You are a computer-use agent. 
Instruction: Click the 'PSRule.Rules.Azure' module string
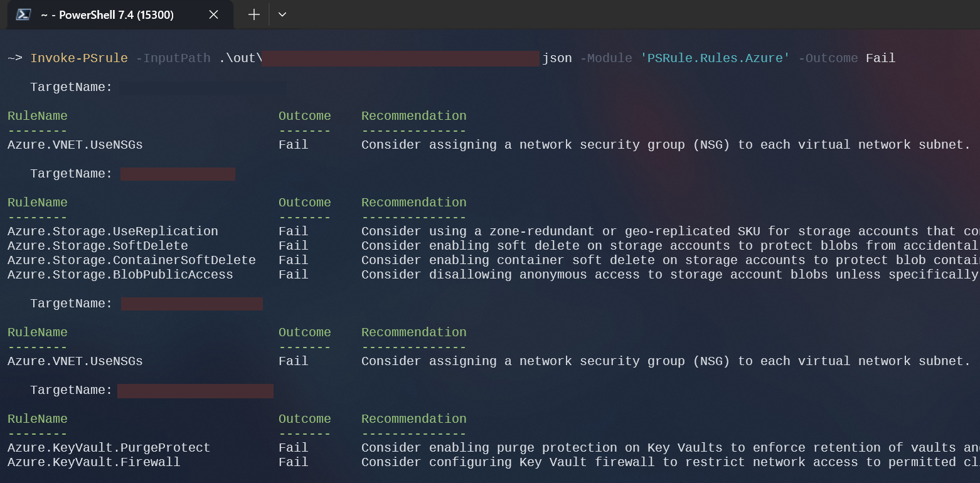point(715,58)
